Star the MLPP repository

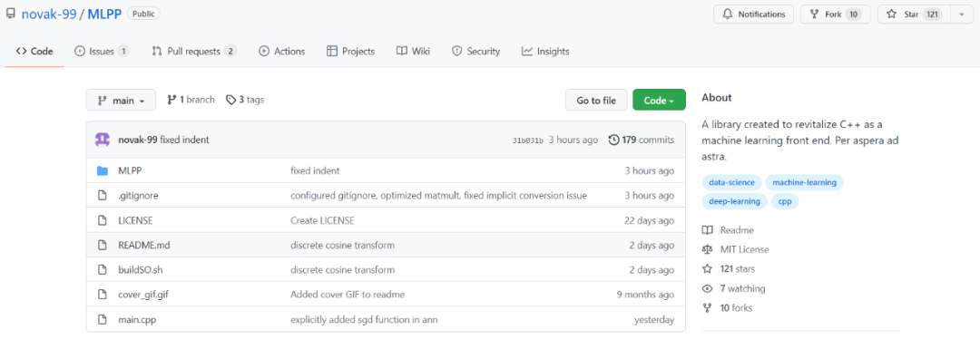(x=914, y=15)
